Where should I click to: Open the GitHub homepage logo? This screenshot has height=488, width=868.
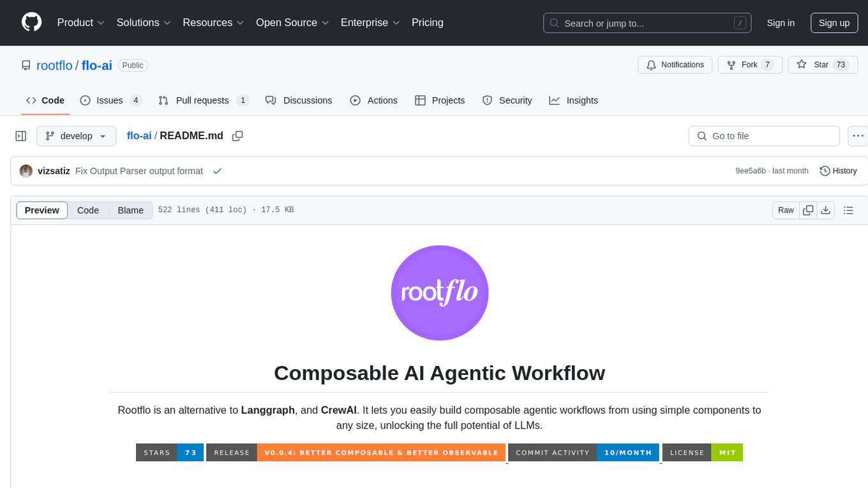click(x=31, y=22)
